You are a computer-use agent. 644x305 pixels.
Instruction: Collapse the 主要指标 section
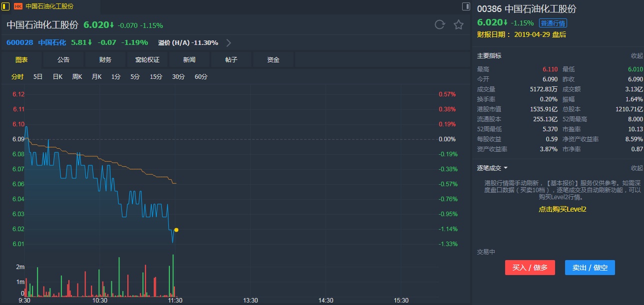(x=637, y=56)
